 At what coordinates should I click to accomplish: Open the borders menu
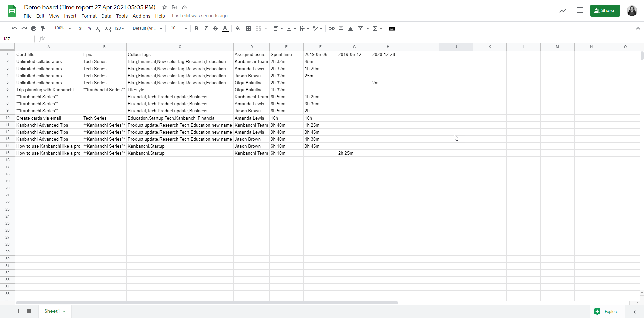point(248,28)
